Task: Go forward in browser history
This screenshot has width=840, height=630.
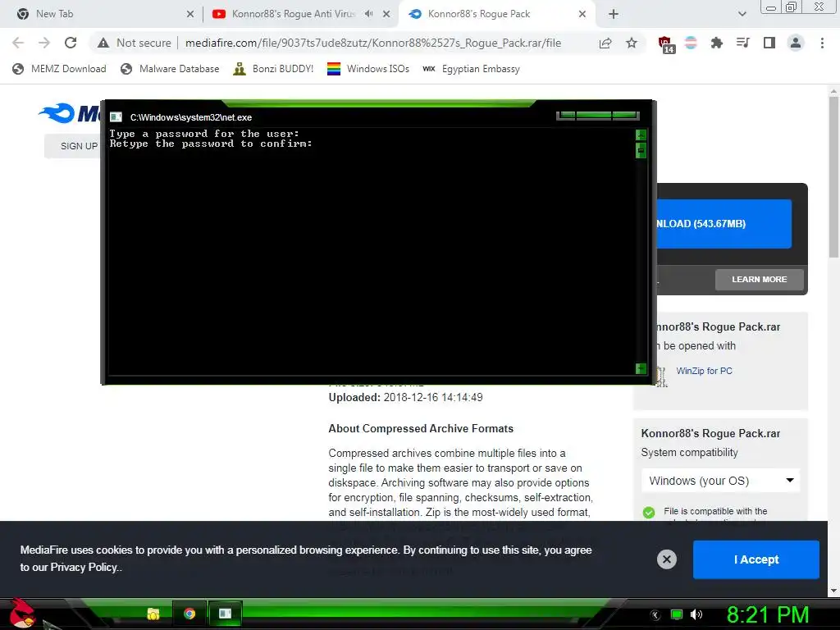Action: (x=44, y=43)
